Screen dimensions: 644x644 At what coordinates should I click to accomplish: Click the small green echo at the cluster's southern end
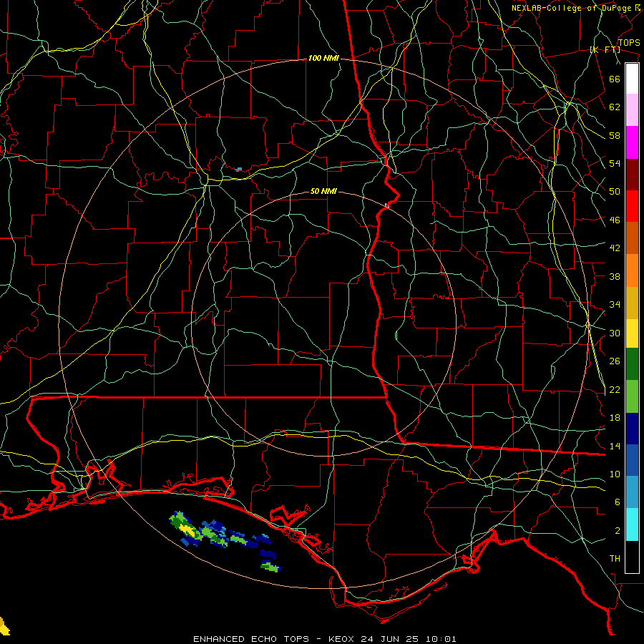pos(271,567)
